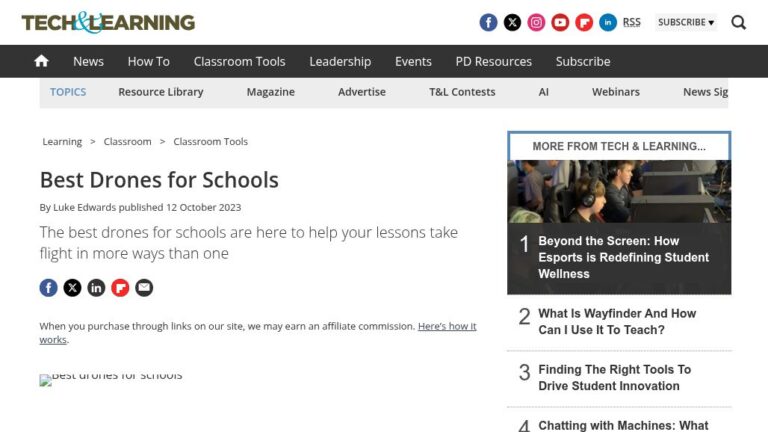This screenshot has height=432, width=768.
Task: Share article via email icon
Action: tap(144, 288)
